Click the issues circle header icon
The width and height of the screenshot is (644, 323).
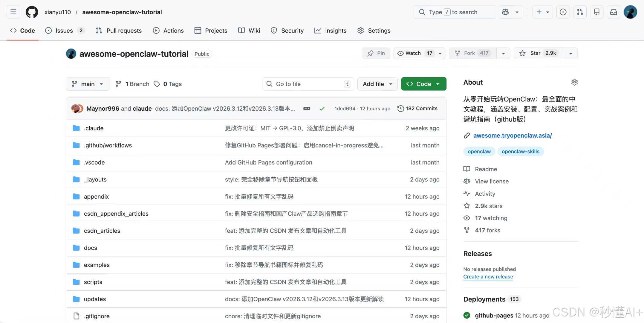[x=563, y=12]
